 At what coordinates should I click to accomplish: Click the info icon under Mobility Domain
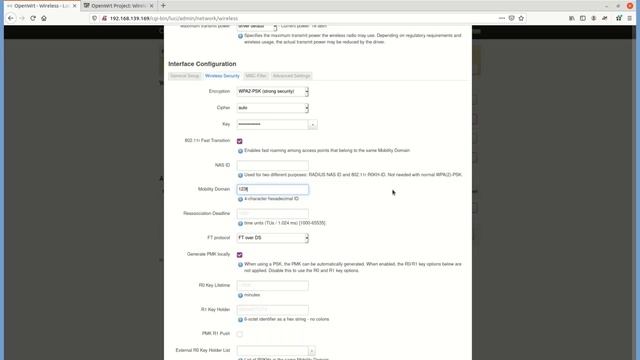tap(240, 200)
